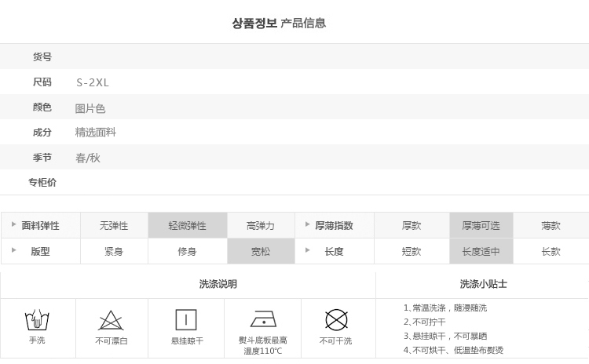Click the 春/秋 season value
Screen dimensions: 589x364
coord(88,158)
